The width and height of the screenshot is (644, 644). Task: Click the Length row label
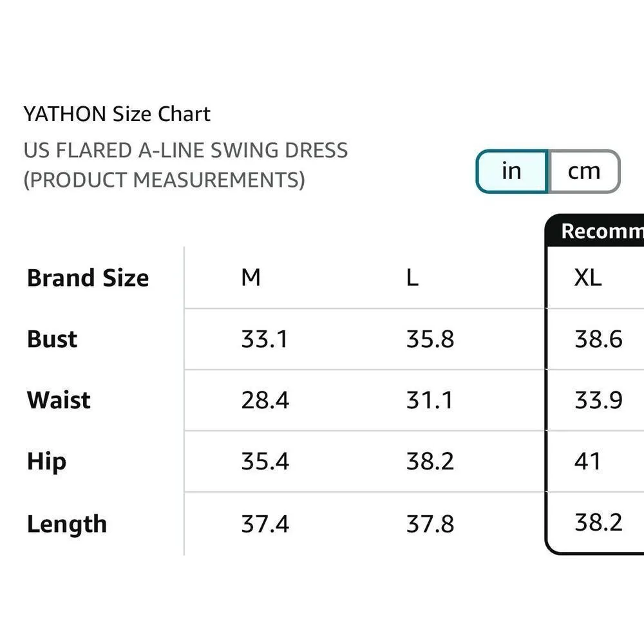point(67,524)
